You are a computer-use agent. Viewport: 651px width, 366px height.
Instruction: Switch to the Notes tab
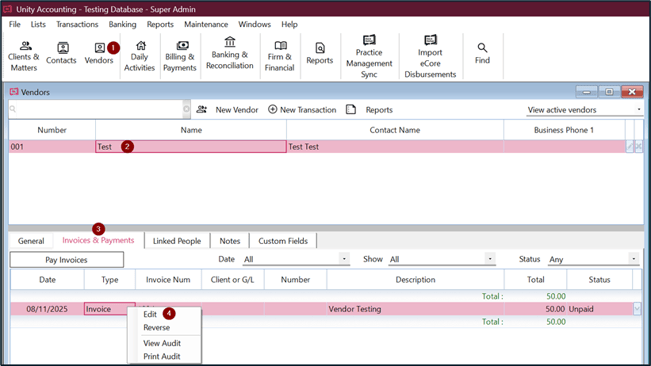click(230, 241)
